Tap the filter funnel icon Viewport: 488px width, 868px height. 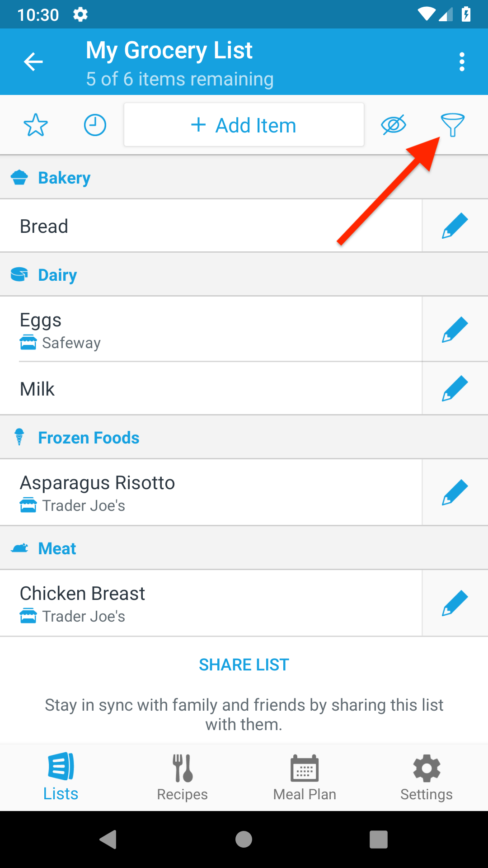click(x=452, y=125)
